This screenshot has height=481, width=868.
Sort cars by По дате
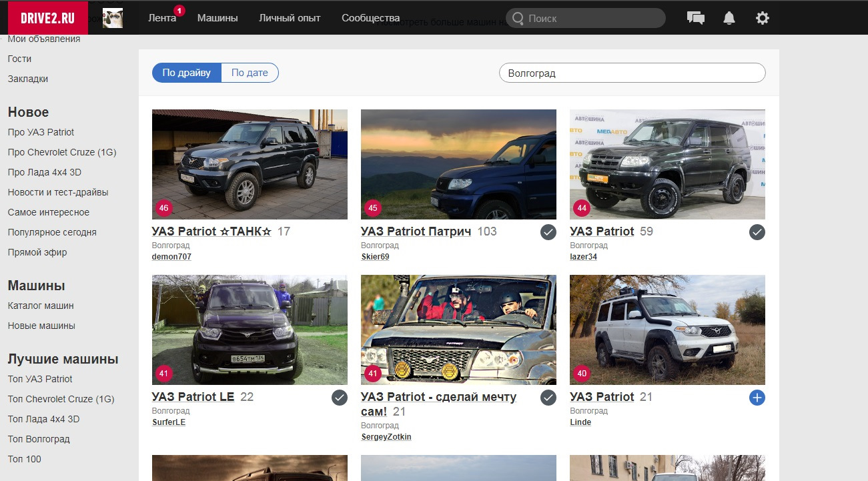[250, 73]
